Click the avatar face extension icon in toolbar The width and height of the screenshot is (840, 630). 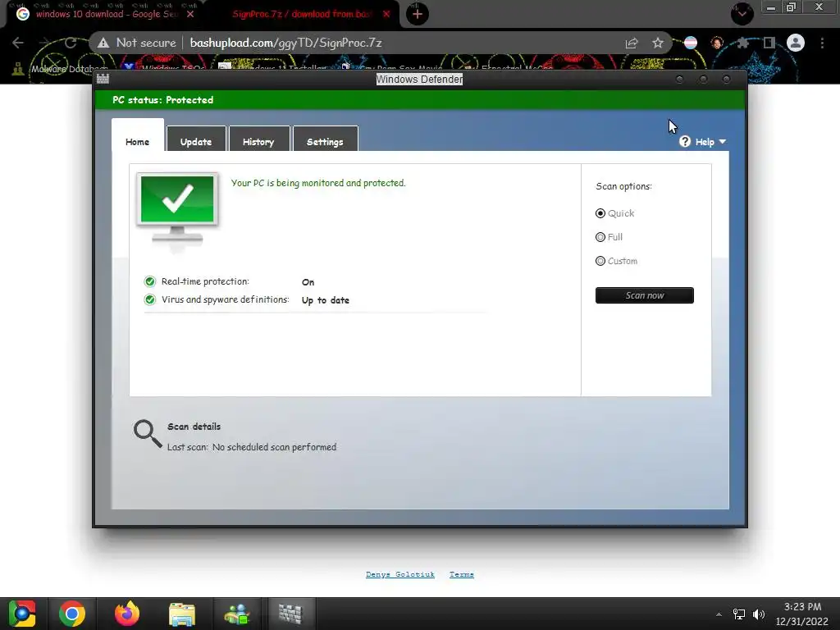[x=717, y=43]
